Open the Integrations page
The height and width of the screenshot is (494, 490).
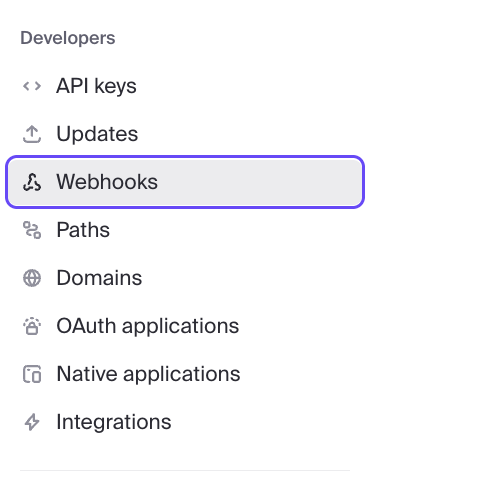coord(114,422)
